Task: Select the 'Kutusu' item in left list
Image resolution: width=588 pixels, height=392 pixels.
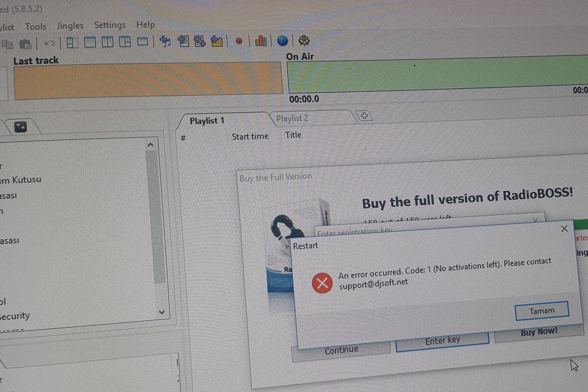Action: pos(20,180)
